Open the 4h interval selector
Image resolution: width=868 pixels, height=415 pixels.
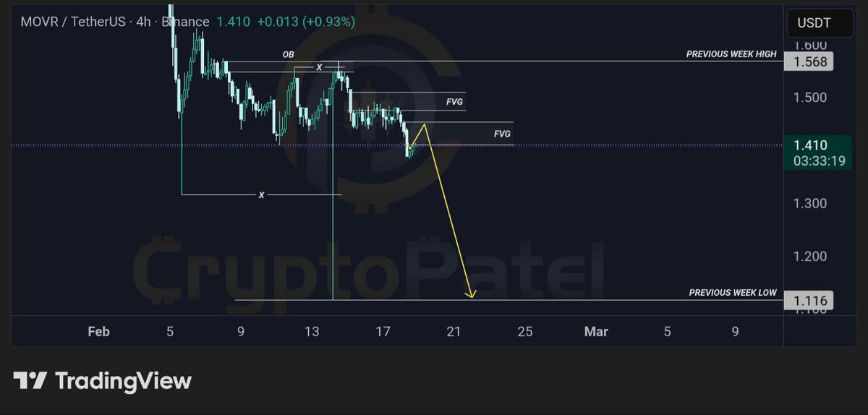[x=144, y=22]
